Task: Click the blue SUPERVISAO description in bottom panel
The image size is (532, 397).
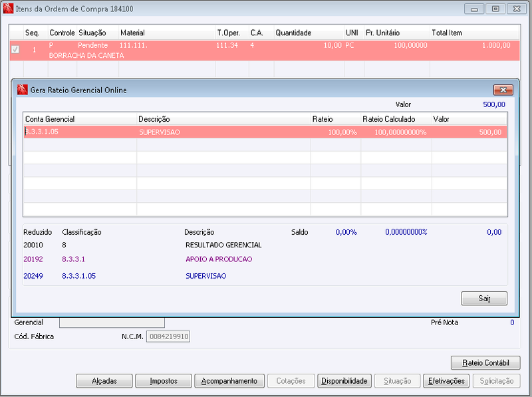Action: [x=206, y=276]
